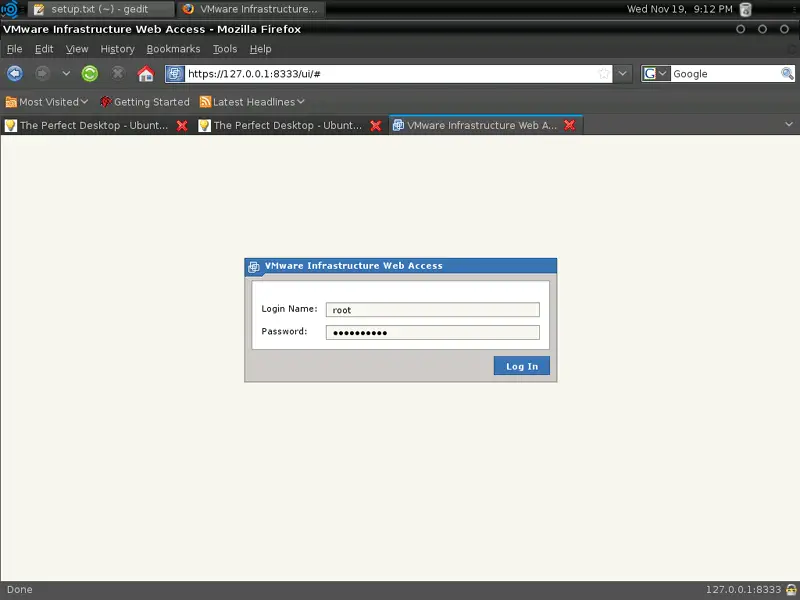Click the 127.0.0.1:8333 status bar text
The height and width of the screenshot is (600, 800).
[x=743, y=589]
